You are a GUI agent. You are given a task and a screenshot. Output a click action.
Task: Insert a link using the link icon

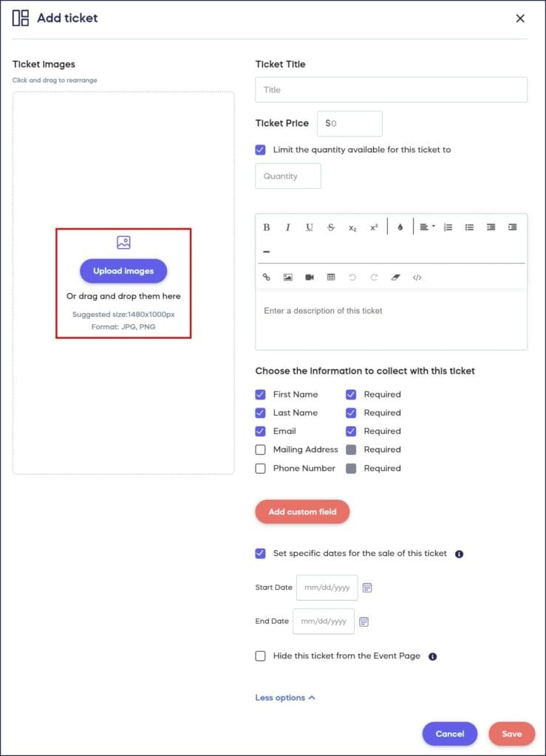tap(267, 278)
